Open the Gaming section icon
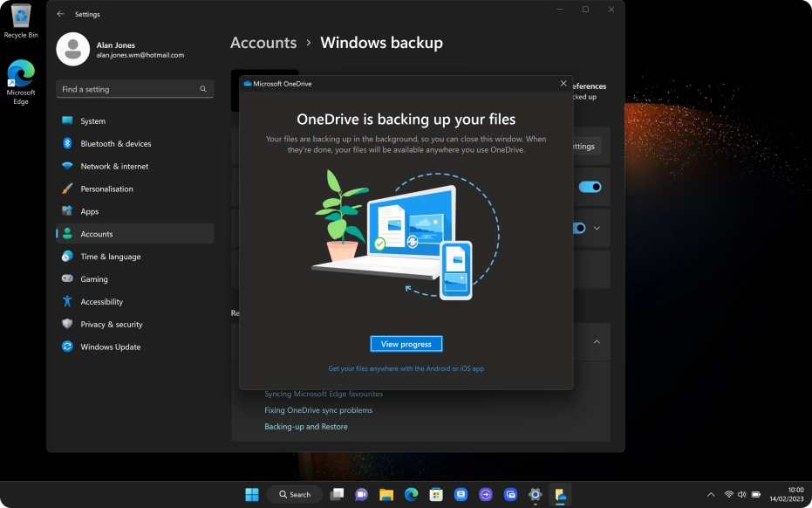The image size is (812, 508). [67, 279]
